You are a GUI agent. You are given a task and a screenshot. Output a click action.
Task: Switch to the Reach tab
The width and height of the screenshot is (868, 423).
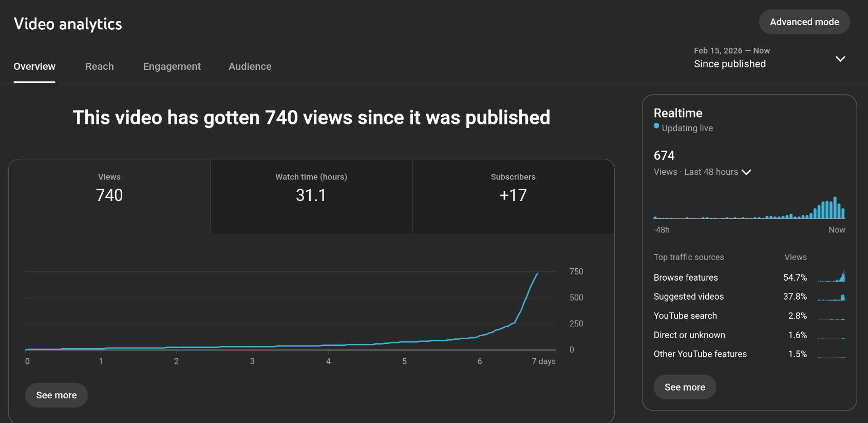coord(99,66)
